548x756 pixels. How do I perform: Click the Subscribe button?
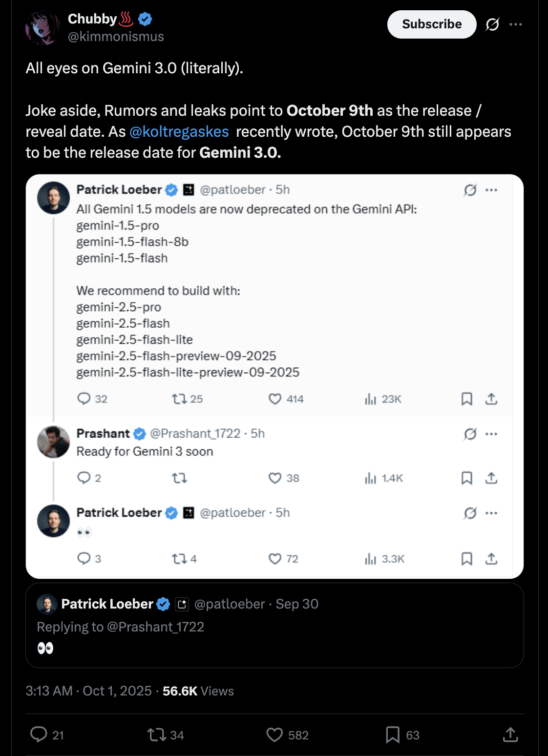pos(431,24)
